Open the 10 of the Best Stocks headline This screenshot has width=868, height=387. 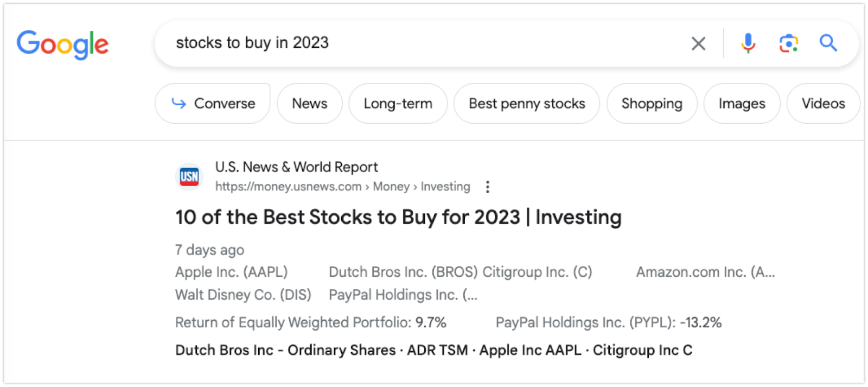coord(398,217)
